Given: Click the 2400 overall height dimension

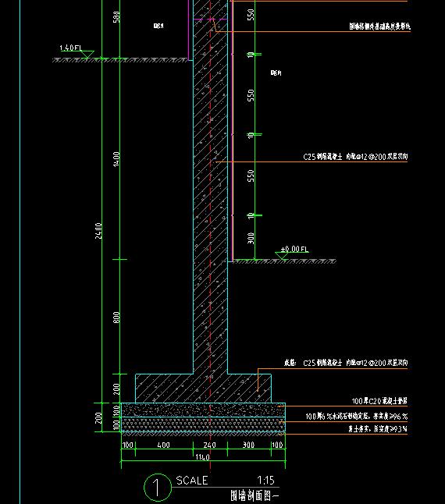Looking at the screenshot, I should (x=98, y=231).
